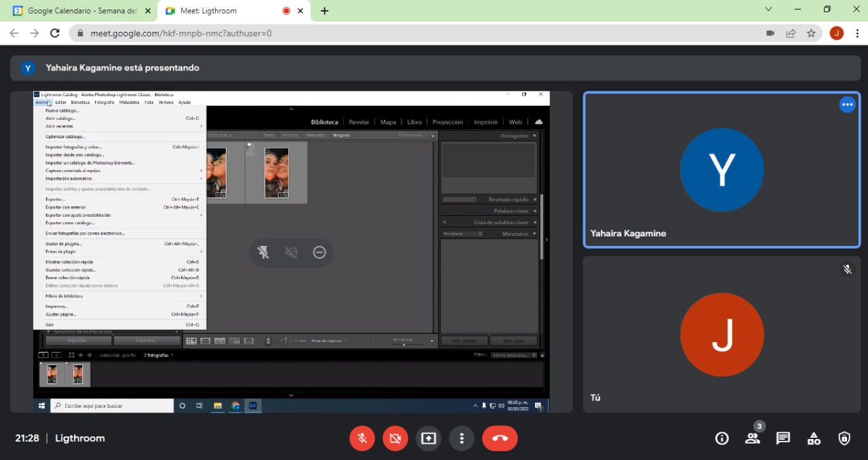The height and width of the screenshot is (460, 868).
Task: Switch to Survey view in Lightroom toolbar
Action: (x=235, y=341)
